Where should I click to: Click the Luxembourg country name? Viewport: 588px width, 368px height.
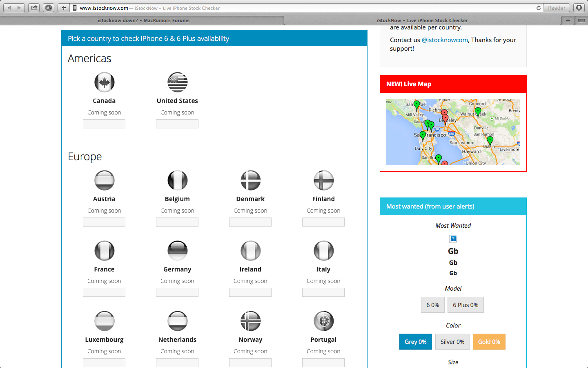104,340
